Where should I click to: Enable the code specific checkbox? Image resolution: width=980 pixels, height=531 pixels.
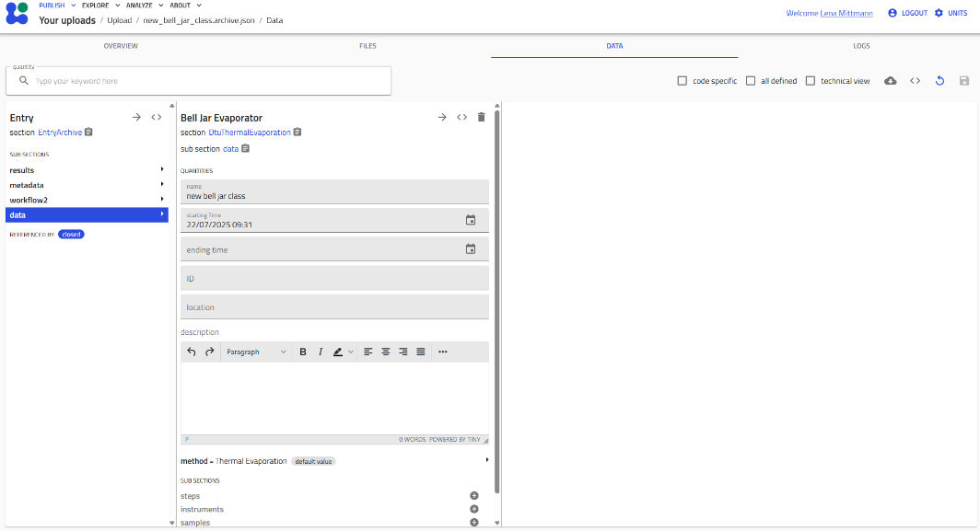pyautogui.click(x=682, y=80)
